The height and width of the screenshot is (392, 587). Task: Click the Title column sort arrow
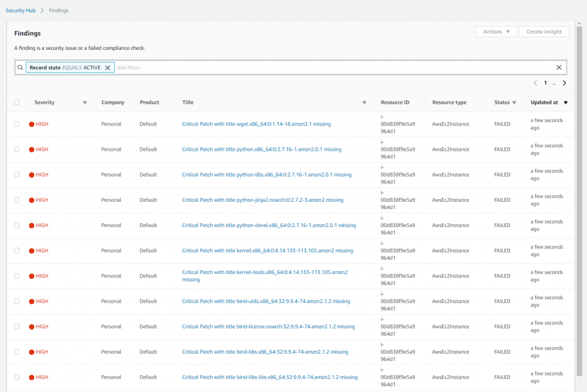tap(364, 103)
